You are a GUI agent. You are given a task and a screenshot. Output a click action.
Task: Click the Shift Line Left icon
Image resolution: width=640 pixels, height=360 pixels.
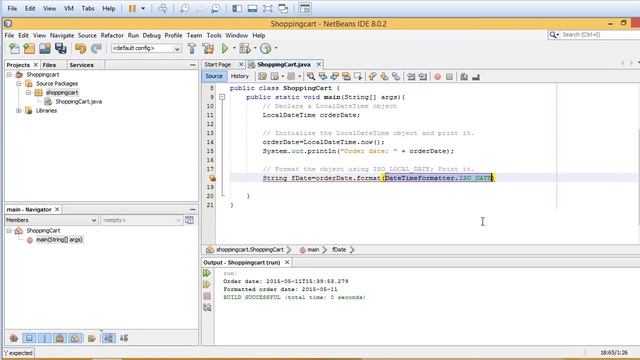point(411,76)
